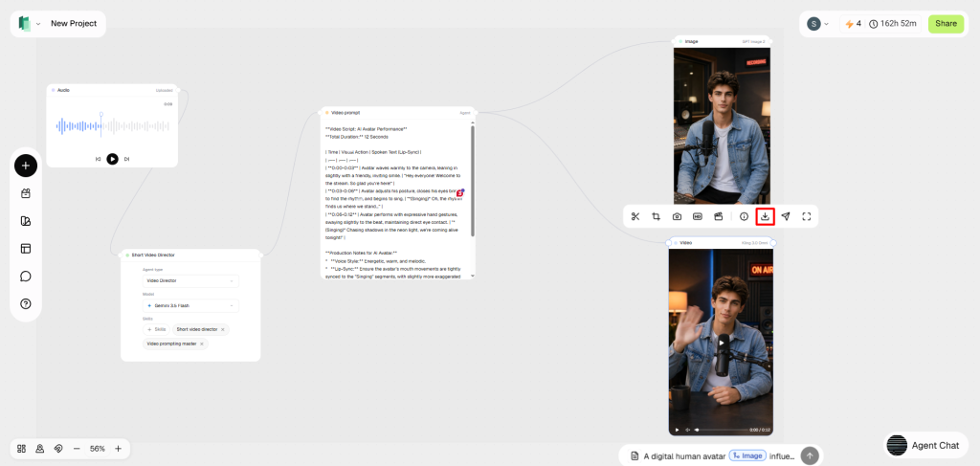Open the Agent type Video Director dropdown
This screenshot has height=466, width=980.
pos(190,281)
